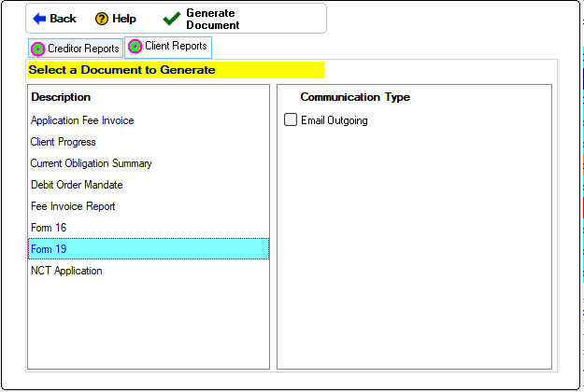Viewport: 584px width, 392px height.
Task: Click the green checkmark Generate icon
Action: 171,19
